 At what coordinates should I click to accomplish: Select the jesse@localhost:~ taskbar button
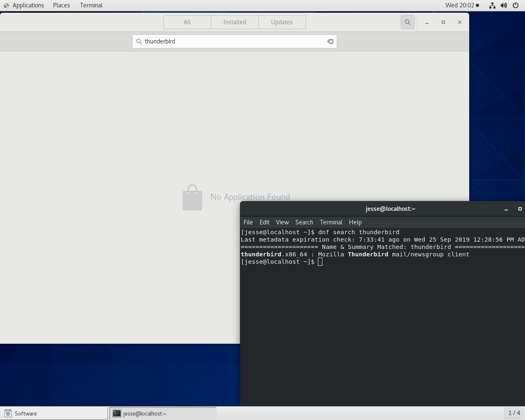point(163,413)
